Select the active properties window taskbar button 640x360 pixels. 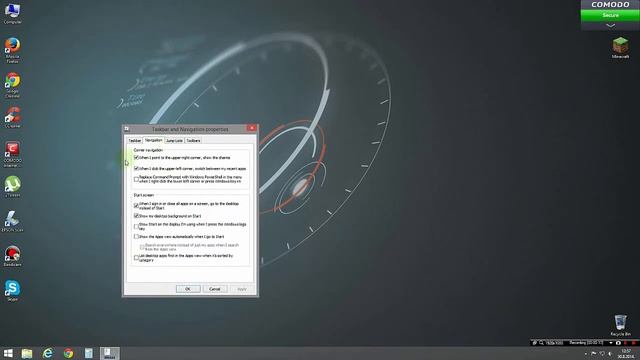pos(109,353)
